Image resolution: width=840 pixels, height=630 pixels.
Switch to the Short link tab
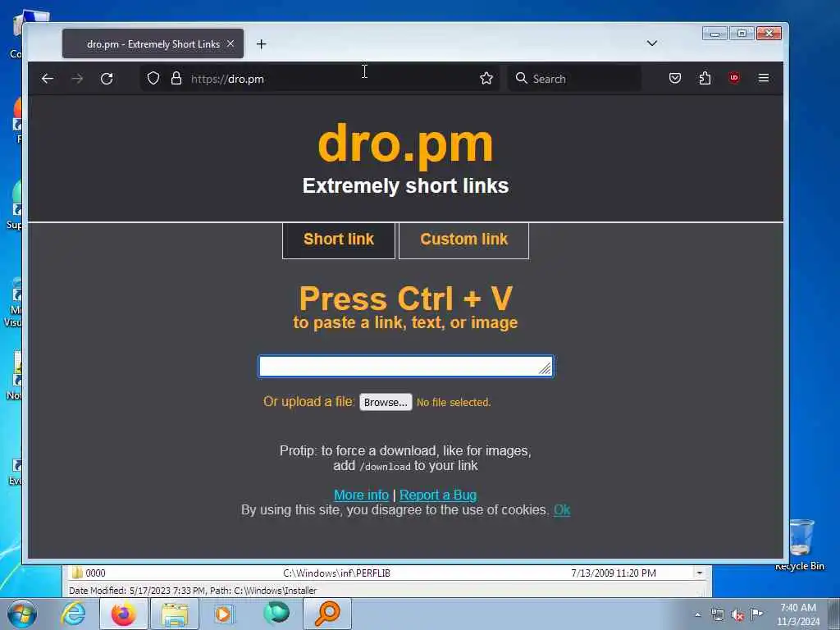(x=339, y=240)
